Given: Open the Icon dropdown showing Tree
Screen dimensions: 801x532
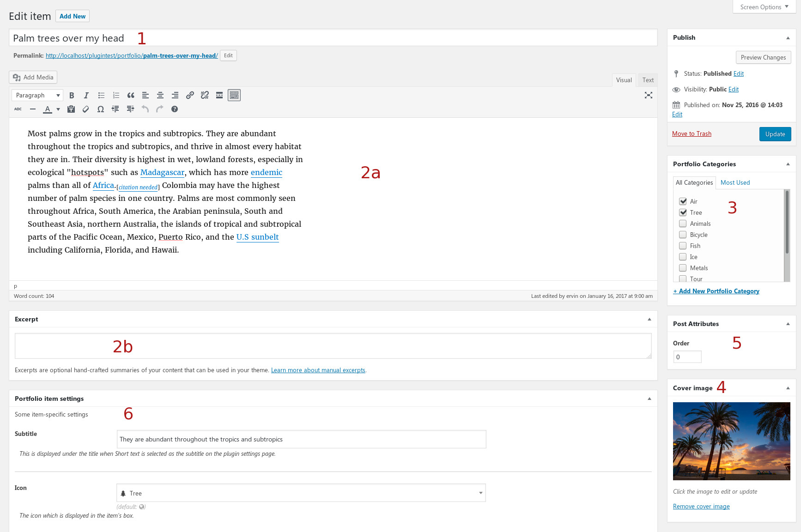Looking at the screenshot, I should click(301, 493).
